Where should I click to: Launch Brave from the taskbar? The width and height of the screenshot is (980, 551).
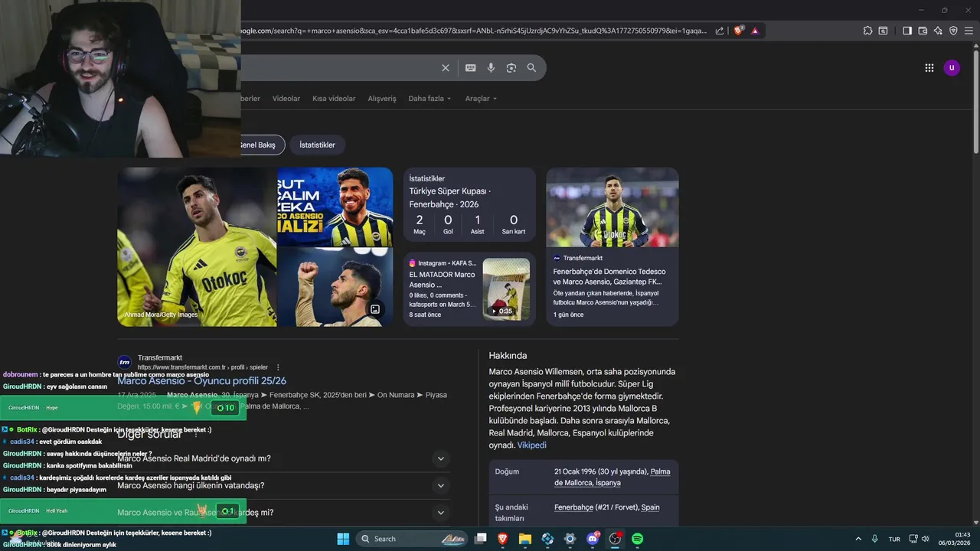pyautogui.click(x=503, y=539)
